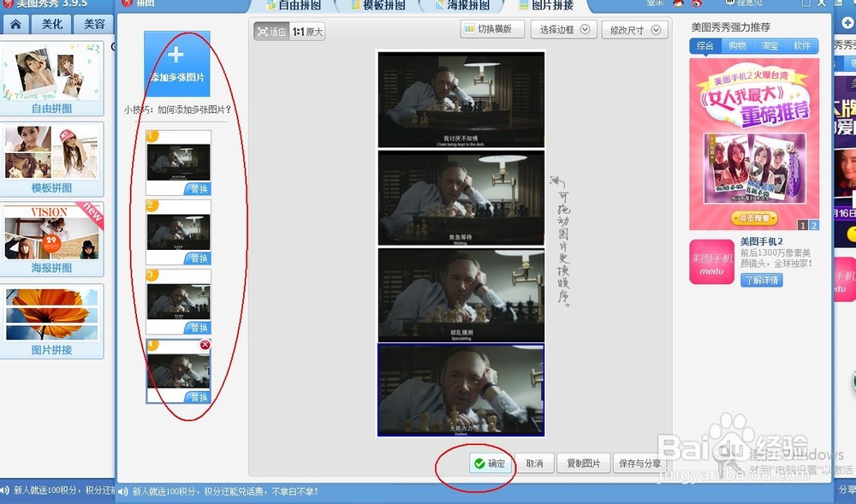Viewport: 856px width, 504px height.
Task: Switch to the 模板拼图 tab
Action: point(377,5)
